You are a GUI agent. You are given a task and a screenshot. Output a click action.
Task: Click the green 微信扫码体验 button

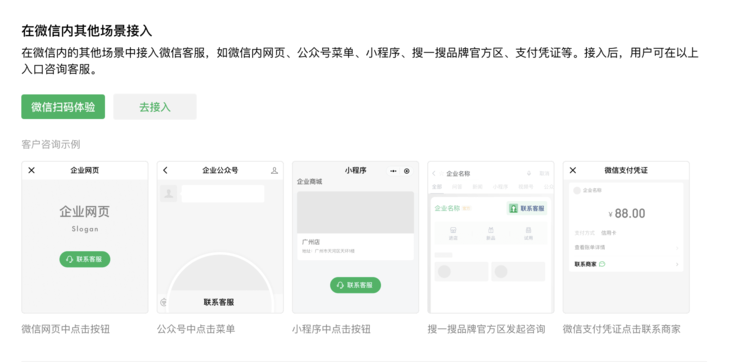coord(63,107)
